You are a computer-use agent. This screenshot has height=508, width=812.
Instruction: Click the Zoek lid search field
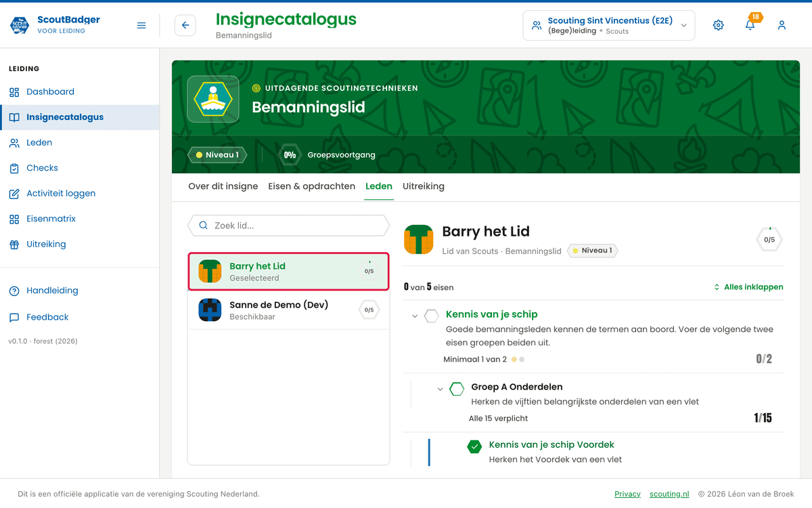[289, 226]
